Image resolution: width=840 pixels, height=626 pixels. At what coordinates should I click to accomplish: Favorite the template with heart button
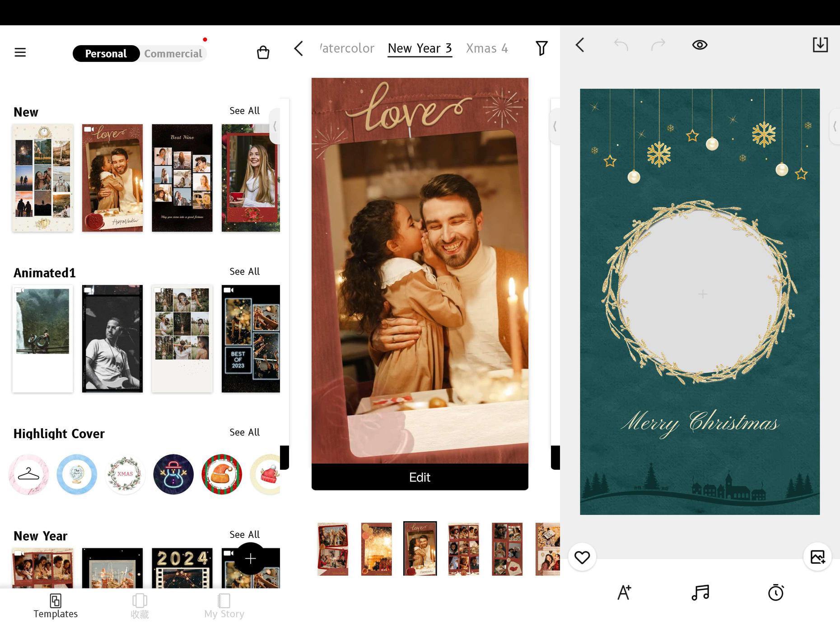pos(582,557)
